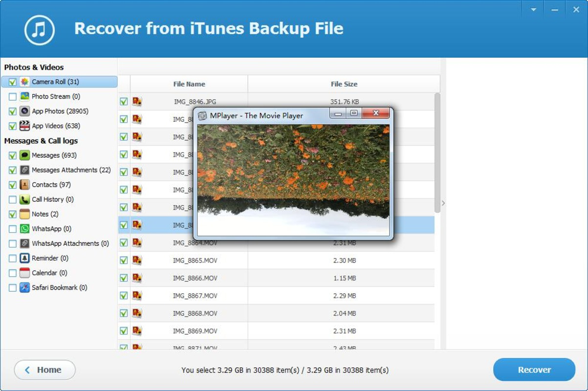
Task: Select the IMG_8867.MOV file name
Action: click(x=195, y=296)
